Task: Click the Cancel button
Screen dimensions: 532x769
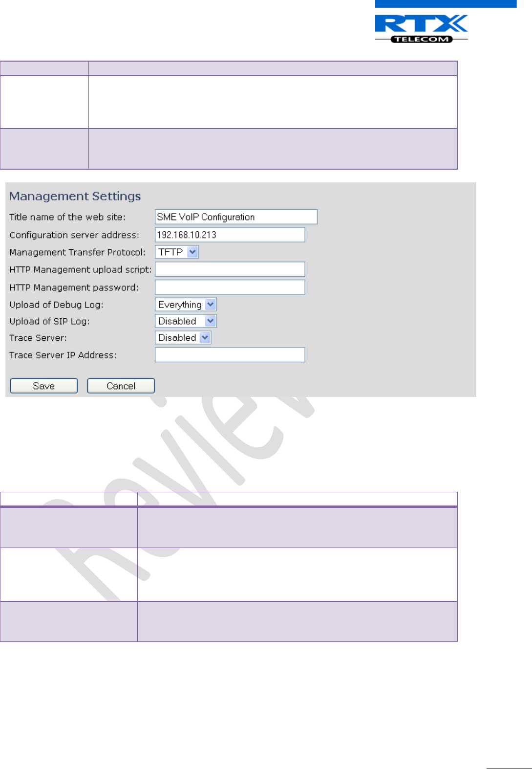Action: click(121, 386)
